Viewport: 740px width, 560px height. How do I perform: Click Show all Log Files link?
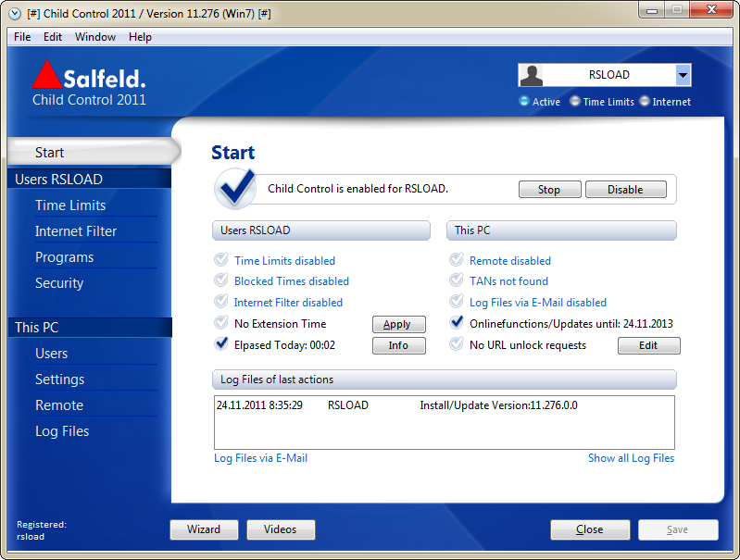point(631,458)
